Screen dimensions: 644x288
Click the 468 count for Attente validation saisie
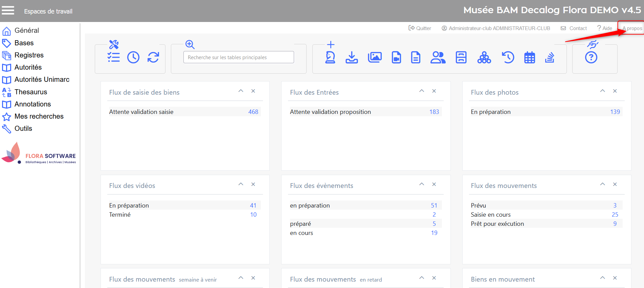tap(253, 112)
